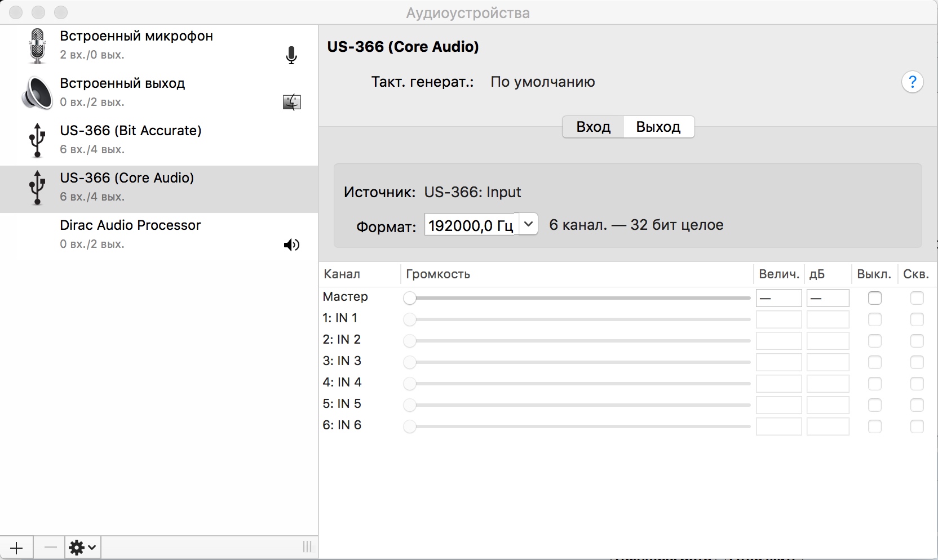Switch to the Выход tab

[658, 127]
